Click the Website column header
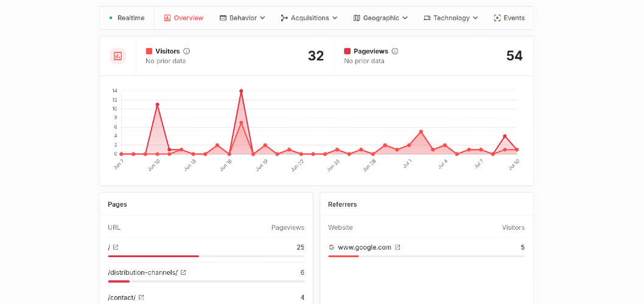The image size is (644, 304). pyautogui.click(x=340, y=227)
